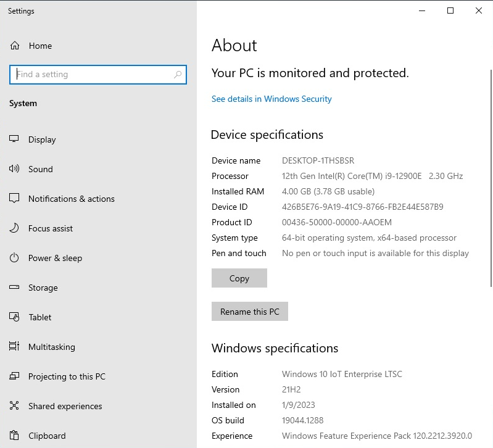Select Notifications & actions
The image size is (493, 448).
pos(72,199)
